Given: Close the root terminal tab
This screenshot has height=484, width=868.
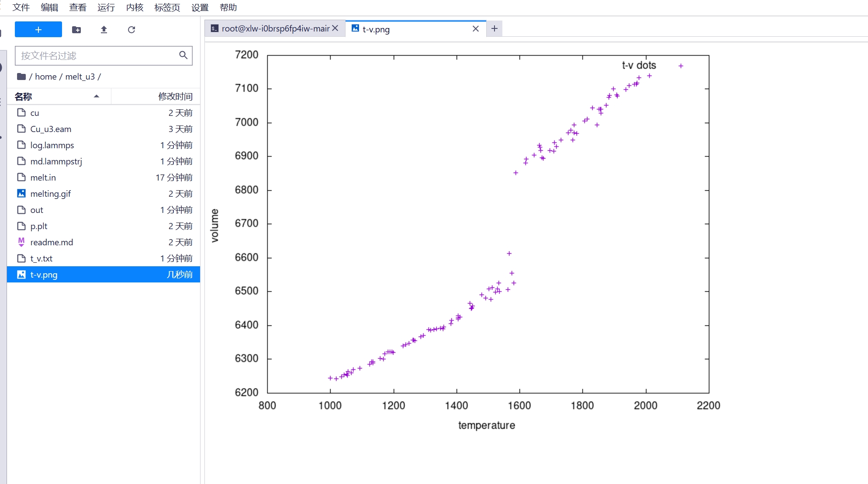Looking at the screenshot, I should [335, 28].
